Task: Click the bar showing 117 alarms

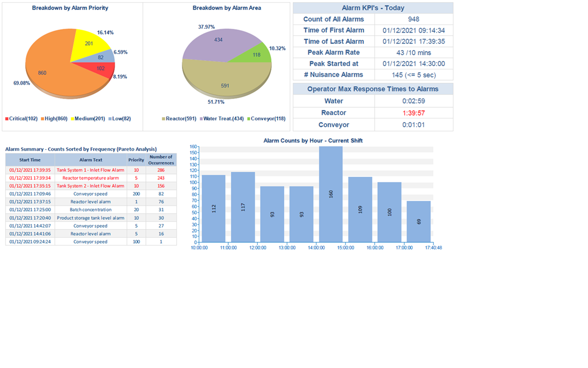Action: (243, 207)
